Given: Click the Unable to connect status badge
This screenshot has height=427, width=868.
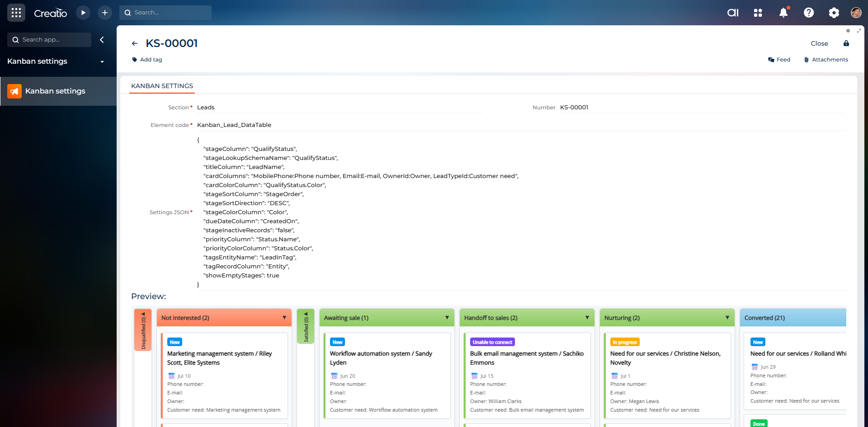Looking at the screenshot, I should pyautogui.click(x=492, y=342).
